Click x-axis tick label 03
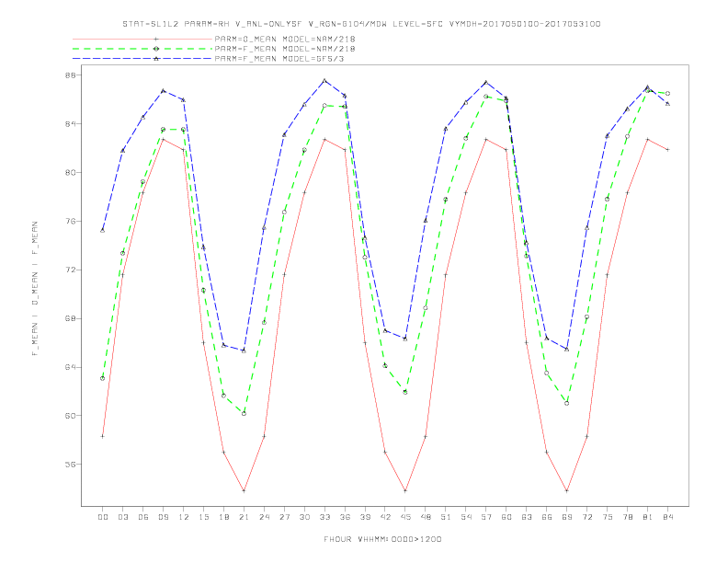This screenshot has width=728, height=563. point(122,517)
